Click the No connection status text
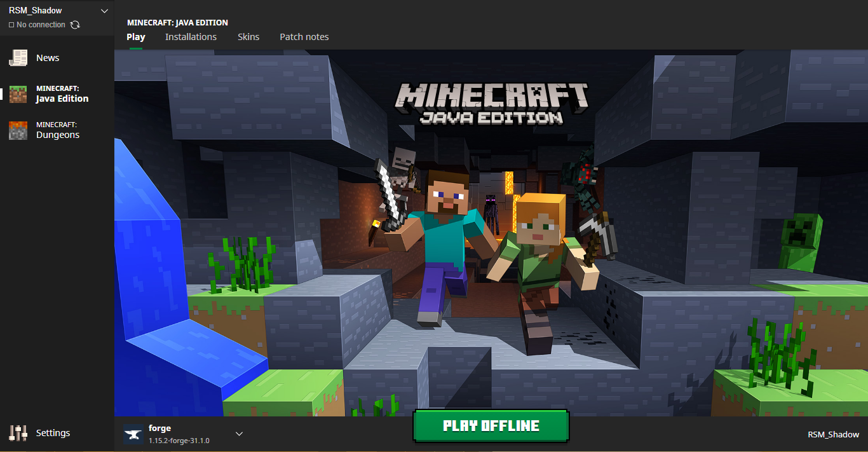 (x=41, y=25)
